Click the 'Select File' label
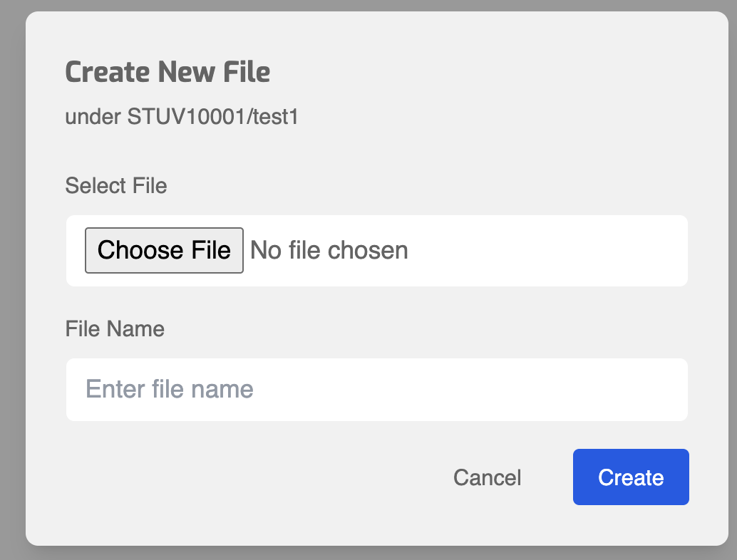This screenshot has height=560, width=737. coord(116,186)
